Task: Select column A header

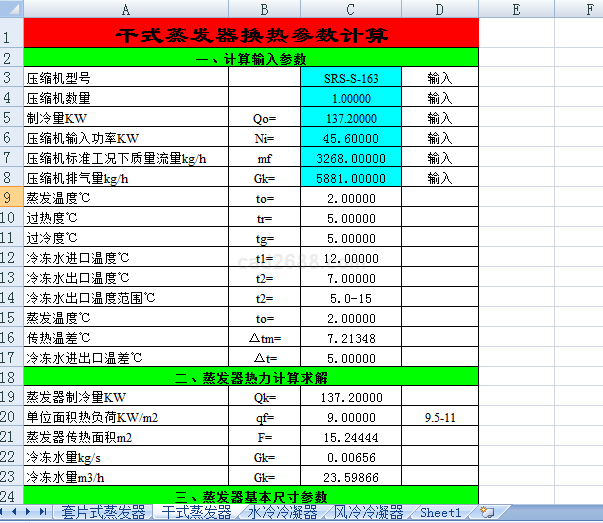Action: click(126, 9)
